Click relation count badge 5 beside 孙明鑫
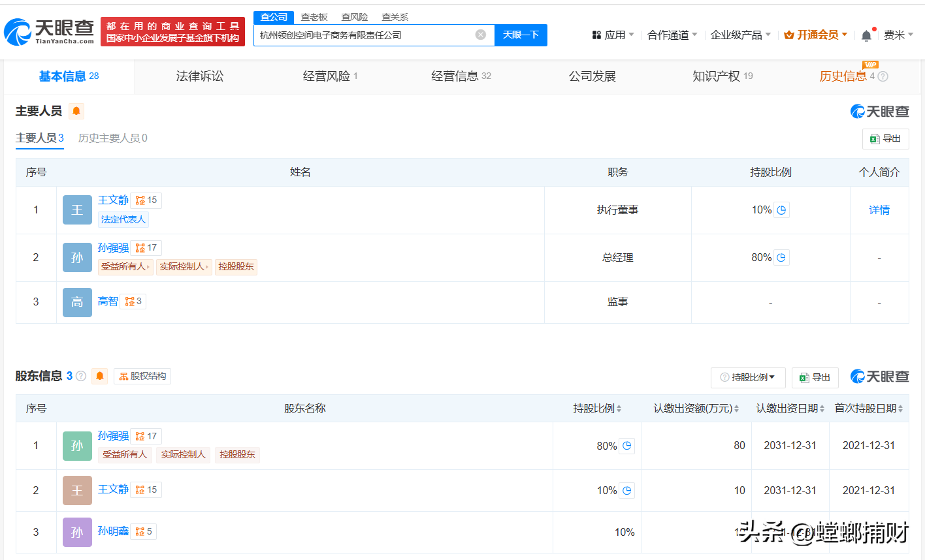The width and height of the screenshot is (925, 560). tap(144, 531)
